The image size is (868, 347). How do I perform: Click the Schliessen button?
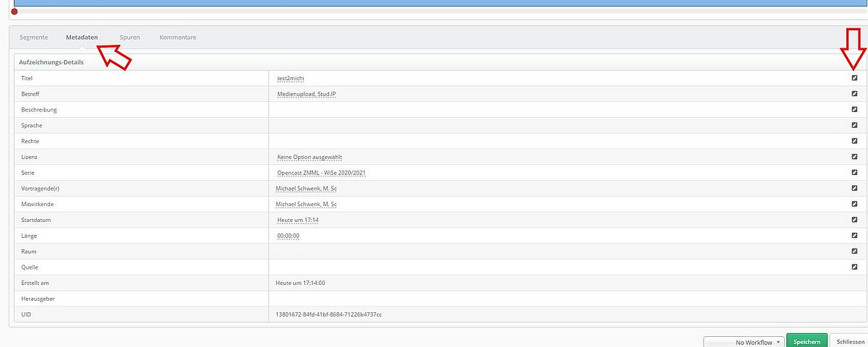tap(849, 342)
